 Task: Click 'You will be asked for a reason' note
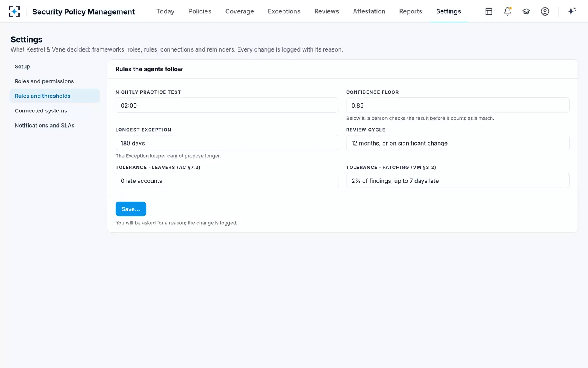176,223
